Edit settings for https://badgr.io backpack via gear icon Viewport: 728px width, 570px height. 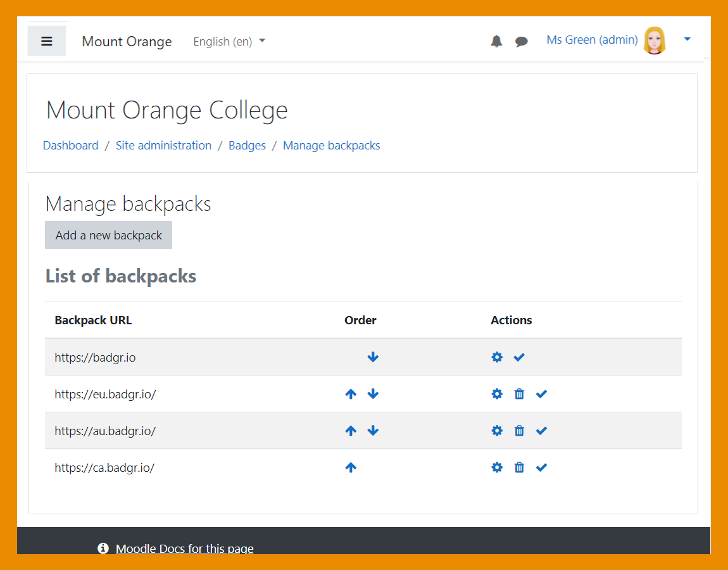[497, 357]
